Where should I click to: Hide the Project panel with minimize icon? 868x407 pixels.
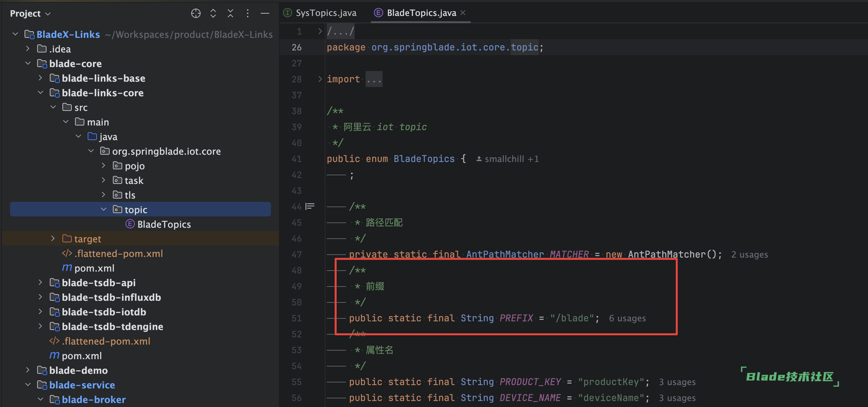click(x=265, y=14)
